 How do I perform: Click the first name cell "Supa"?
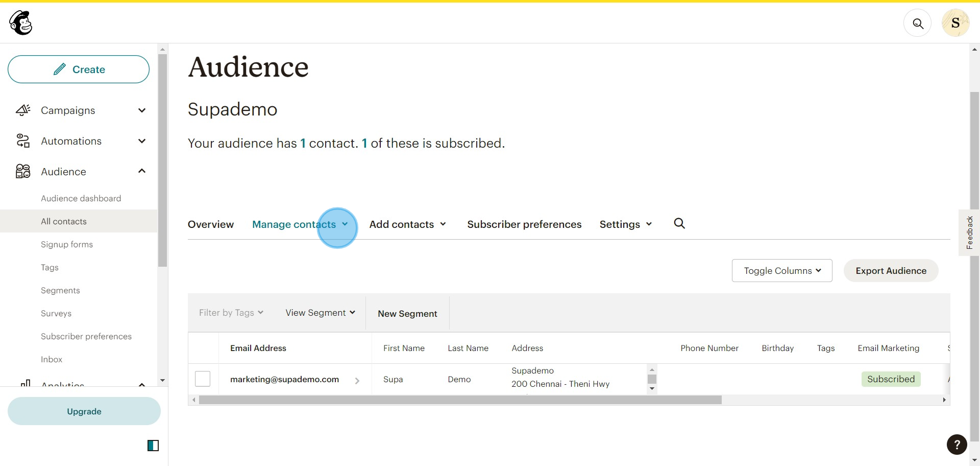393,379
